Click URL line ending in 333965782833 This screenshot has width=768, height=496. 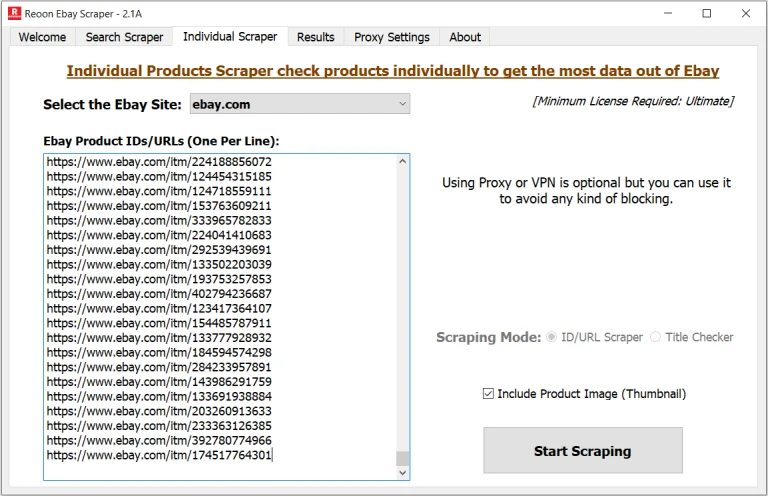(159, 220)
